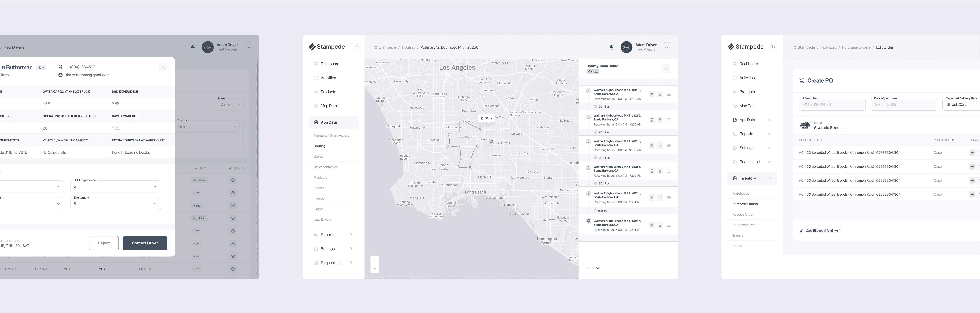This screenshot has height=313, width=980.
Task: Open Products in the Create PO sidebar
Action: coord(747,92)
